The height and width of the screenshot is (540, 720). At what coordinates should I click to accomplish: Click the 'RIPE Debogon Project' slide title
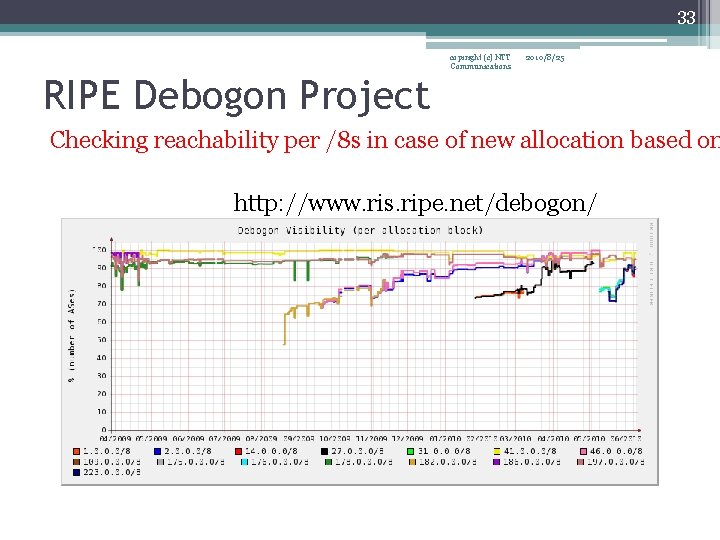237,95
